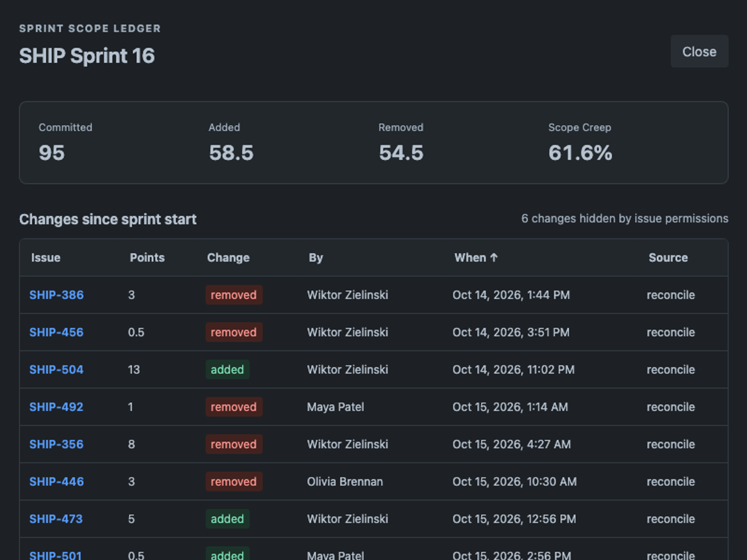
Task: Click the removed badge for SHIP-356
Action: coord(234,444)
